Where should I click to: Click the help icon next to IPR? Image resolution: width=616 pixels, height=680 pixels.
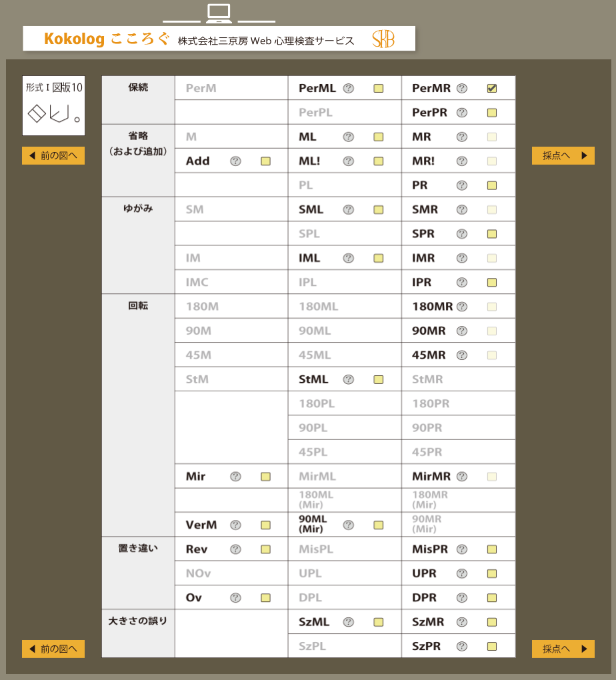pyautogui.click(x=461, y=283)
